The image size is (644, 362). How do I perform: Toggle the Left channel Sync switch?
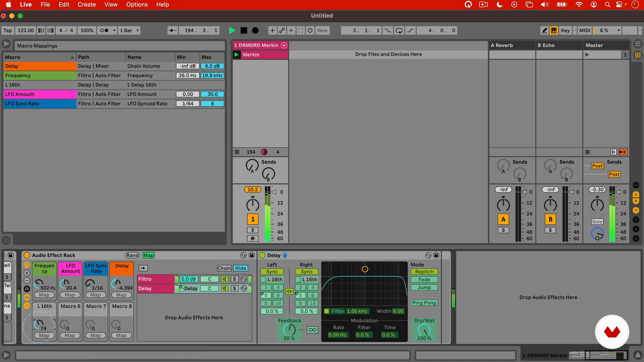(272, 271)
